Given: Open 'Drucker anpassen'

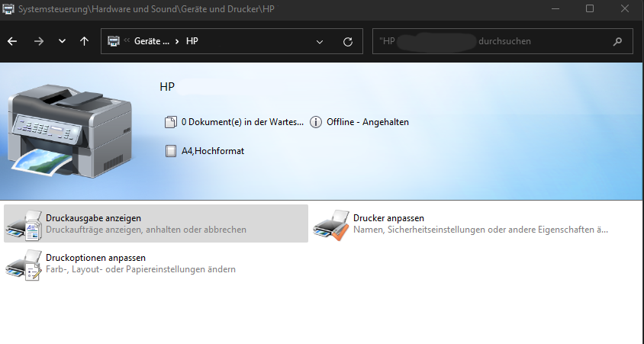Looking at the screenshot, I should pyautogui.click(x=464, y=223).
